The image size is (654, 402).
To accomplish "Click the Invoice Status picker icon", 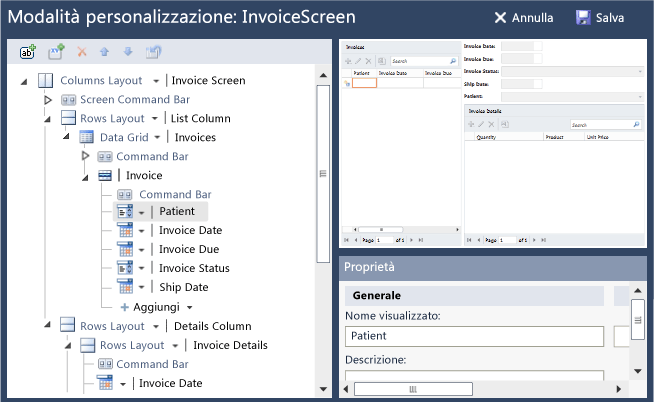I will (x=125, y=268).
